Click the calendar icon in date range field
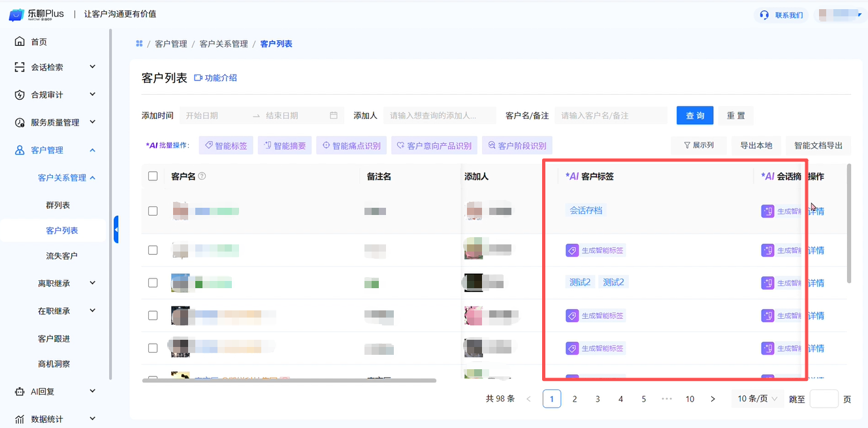 [334, 116]
